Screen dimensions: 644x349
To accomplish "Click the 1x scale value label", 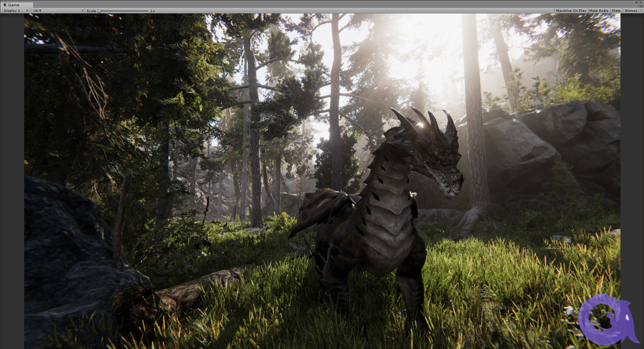I will [153, 11].
